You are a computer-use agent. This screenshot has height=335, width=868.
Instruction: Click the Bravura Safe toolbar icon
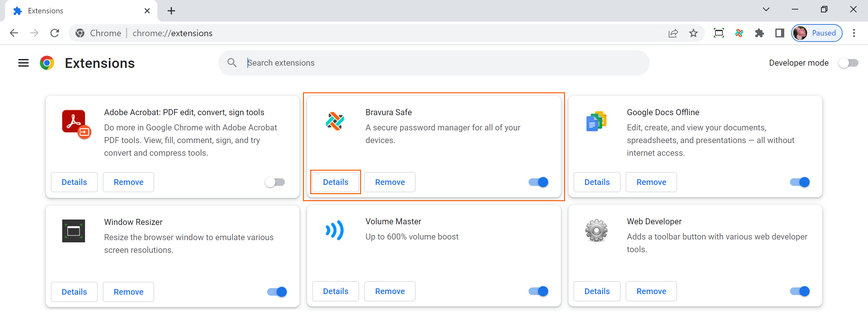tap(739, 33)
